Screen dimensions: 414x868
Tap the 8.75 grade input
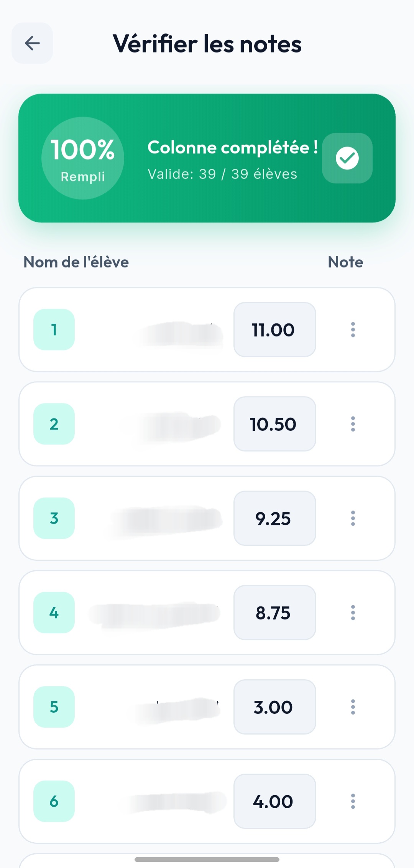274,613
